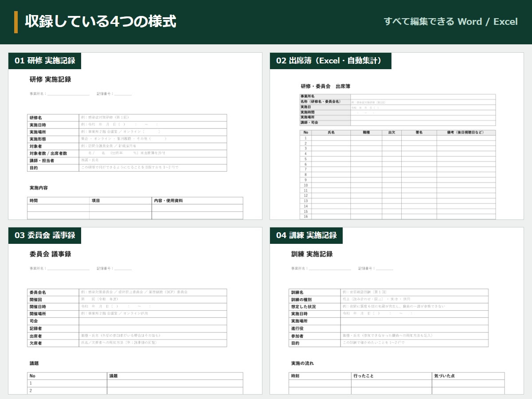This screenshot has width=532, height=399.
Task: Click the 実施の流れ section heading
Action: point(302,364)
